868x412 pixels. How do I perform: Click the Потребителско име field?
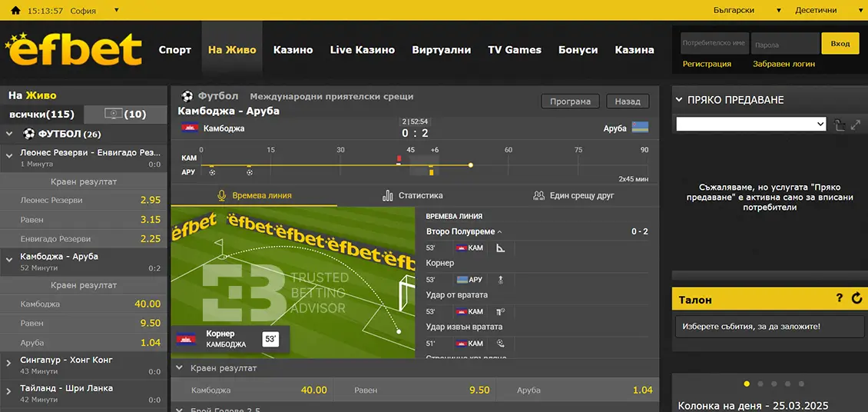point(714,43)
